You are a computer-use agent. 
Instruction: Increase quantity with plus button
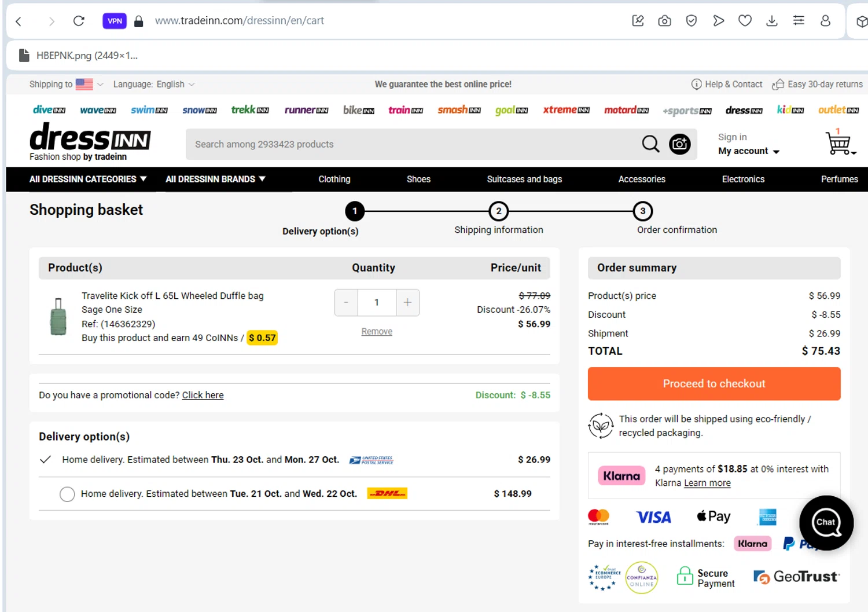click(407, 303)
